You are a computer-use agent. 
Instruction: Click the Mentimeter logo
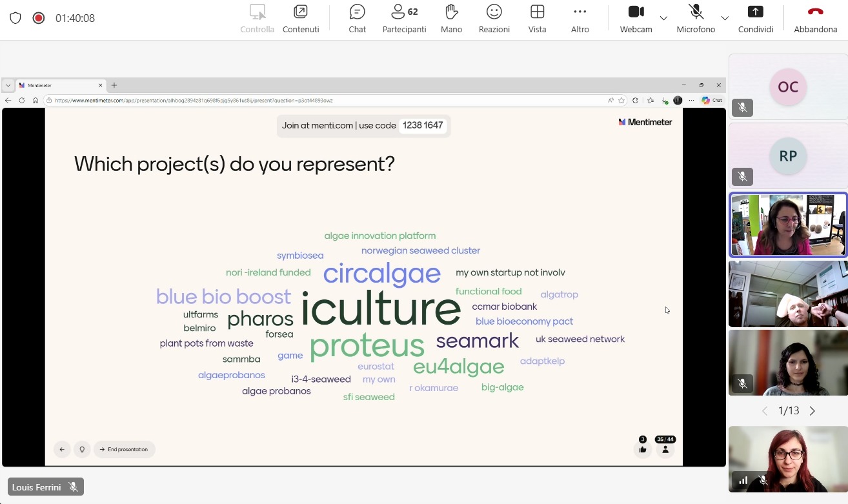click(645, 122)
